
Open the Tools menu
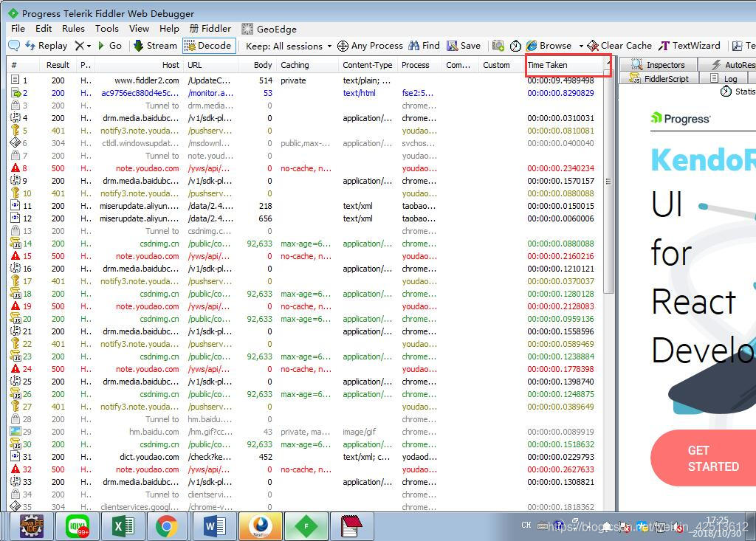coord(106,29)
